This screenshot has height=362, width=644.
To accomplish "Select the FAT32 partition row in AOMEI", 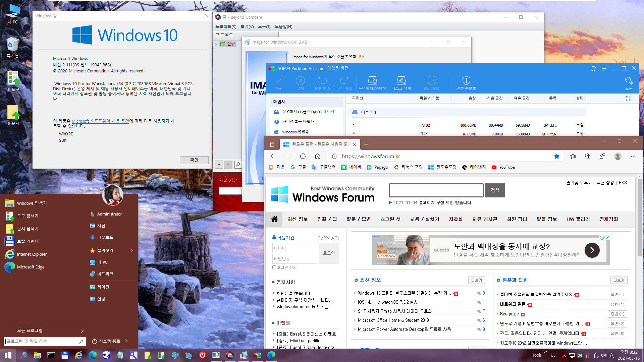I will point(468,125).
